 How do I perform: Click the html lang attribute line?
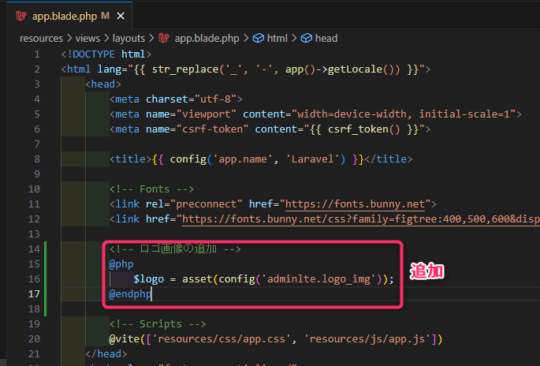[x=246, y=69]
